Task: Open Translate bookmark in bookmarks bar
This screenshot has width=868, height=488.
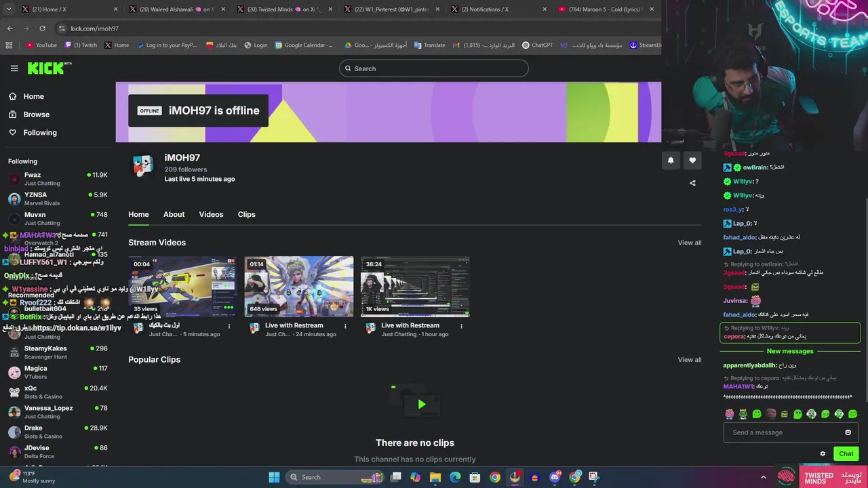Action: pyautogui.click(x=430, y=45)
